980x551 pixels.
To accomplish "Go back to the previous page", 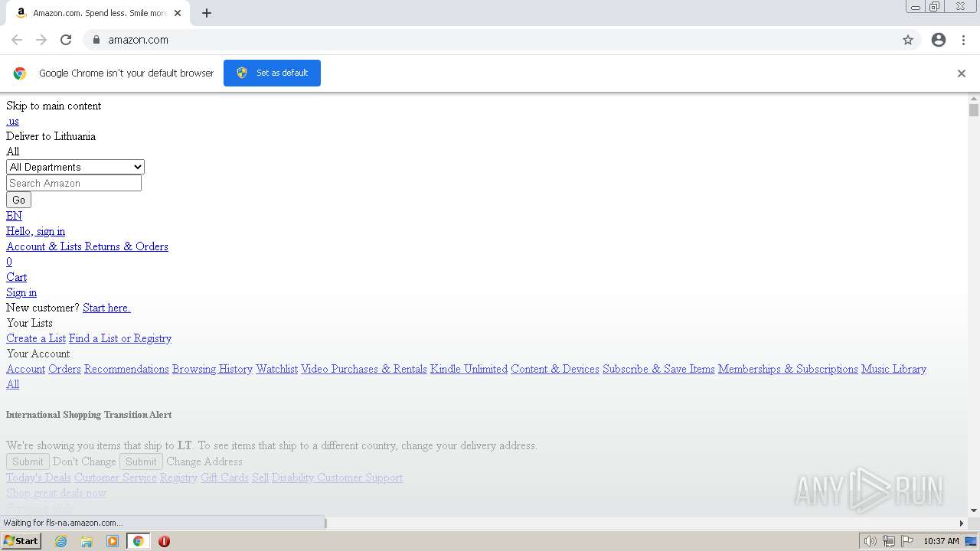I will click(x=17, y=40).
